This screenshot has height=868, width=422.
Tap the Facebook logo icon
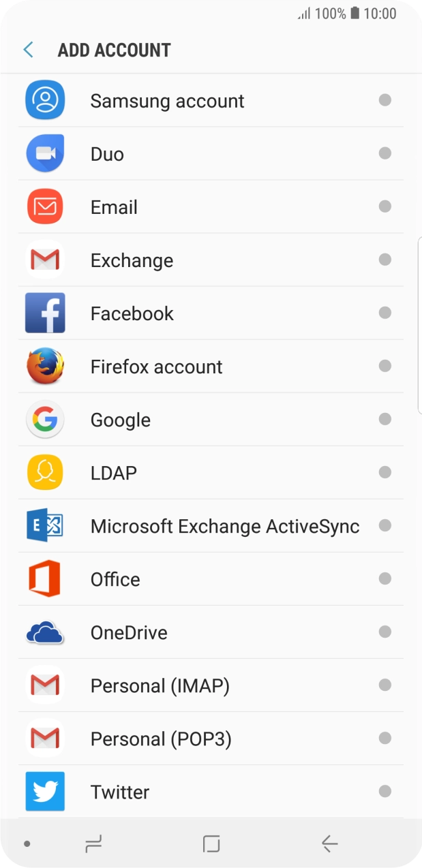[x=45, y=313]
